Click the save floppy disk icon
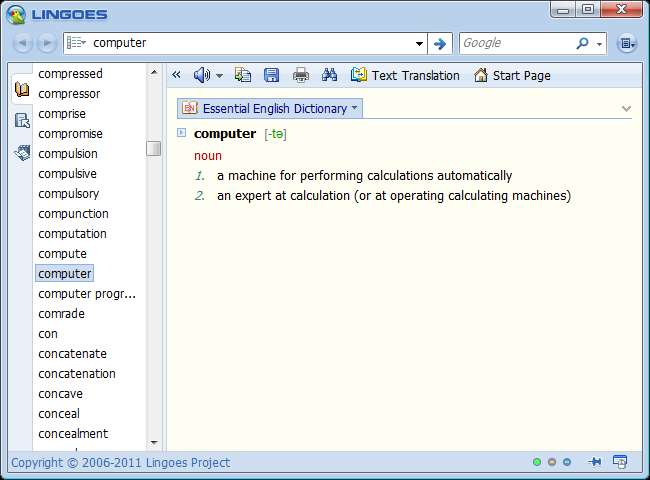This screenshot has height=480, width=650. 271,75
